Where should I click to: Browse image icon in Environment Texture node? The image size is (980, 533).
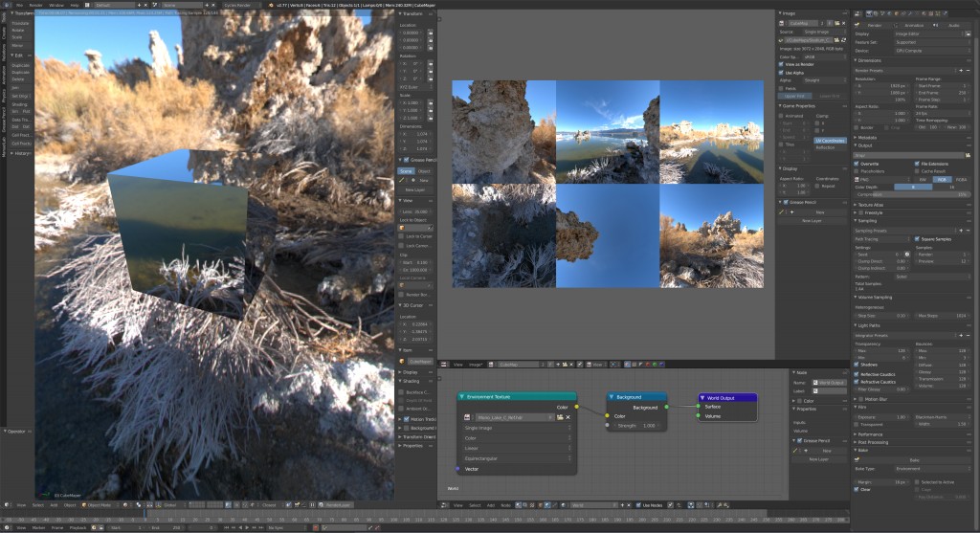click(467, 417)
